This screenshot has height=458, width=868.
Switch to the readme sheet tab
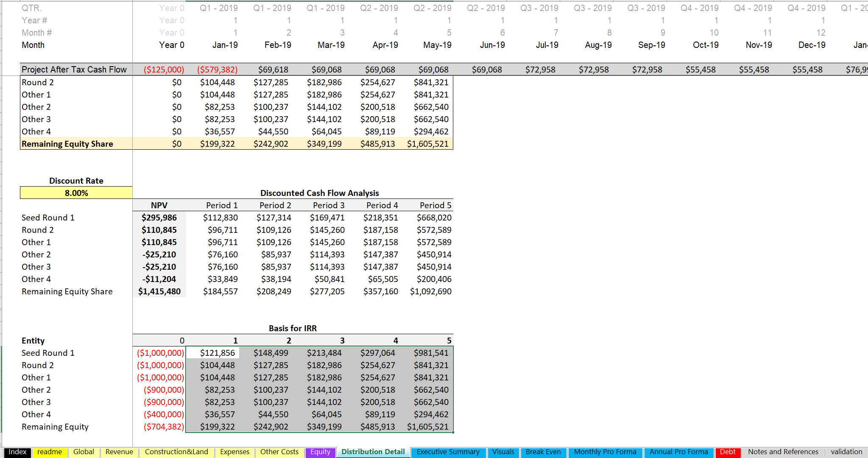(x=49, y=452)
